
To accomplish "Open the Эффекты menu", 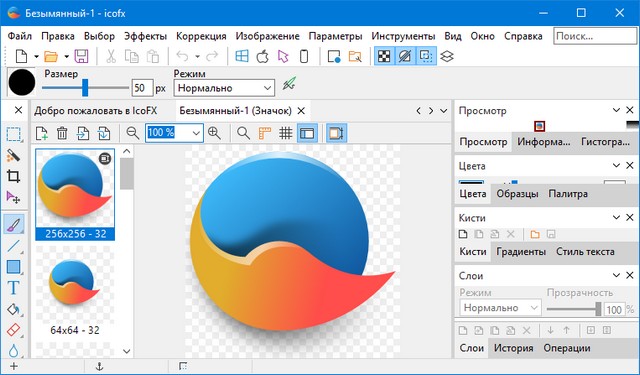I will coord(145,36).
